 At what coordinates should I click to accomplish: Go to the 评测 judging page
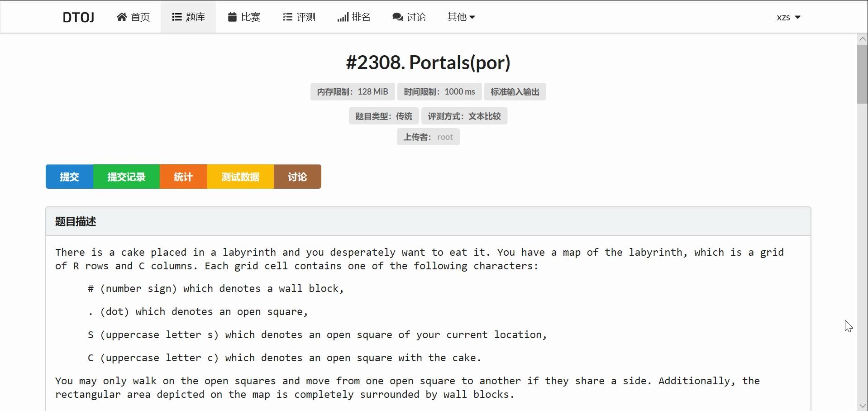(x=299, y=17)
